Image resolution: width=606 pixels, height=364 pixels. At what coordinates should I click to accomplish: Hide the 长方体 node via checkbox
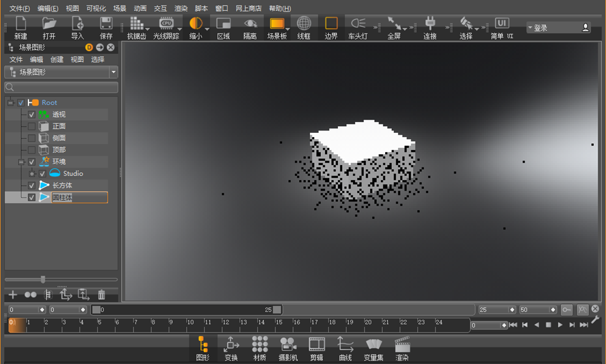(x=32, y=186)
